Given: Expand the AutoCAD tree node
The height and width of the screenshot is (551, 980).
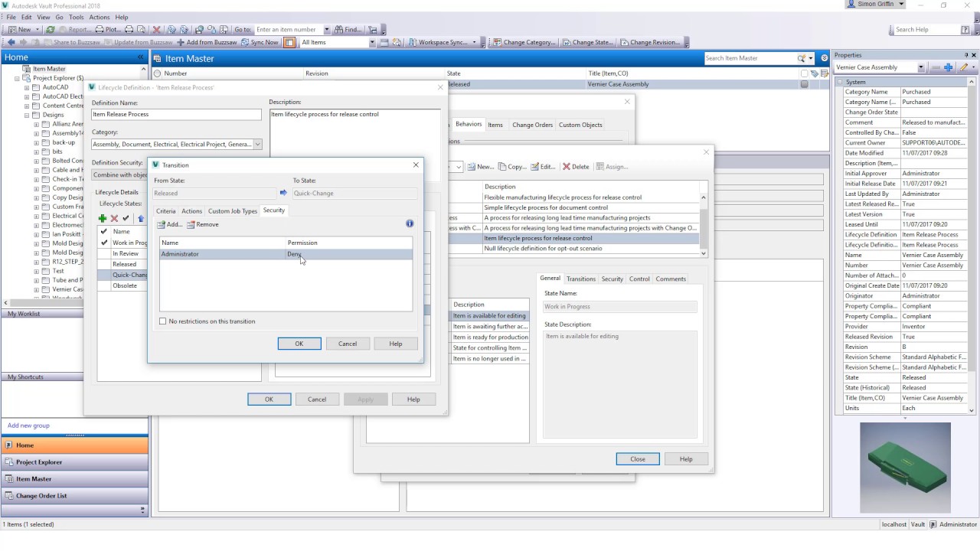Looking at the screenshot, I should [x=26, y=87].
